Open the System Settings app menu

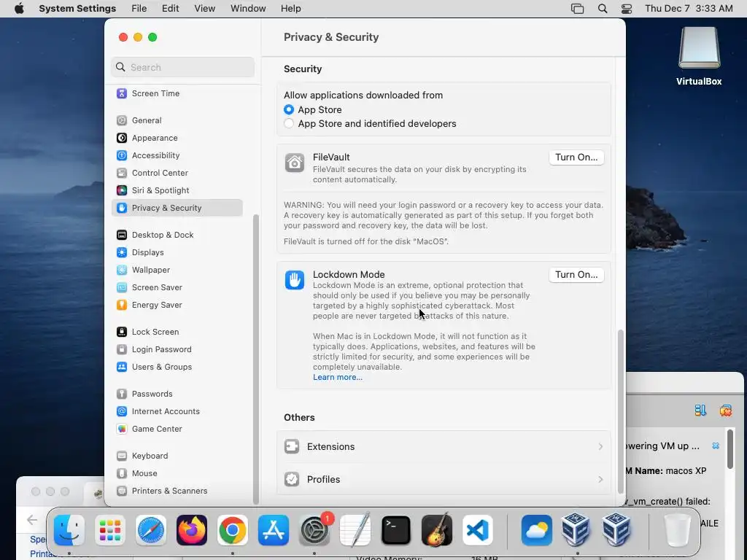click(77, 9)
